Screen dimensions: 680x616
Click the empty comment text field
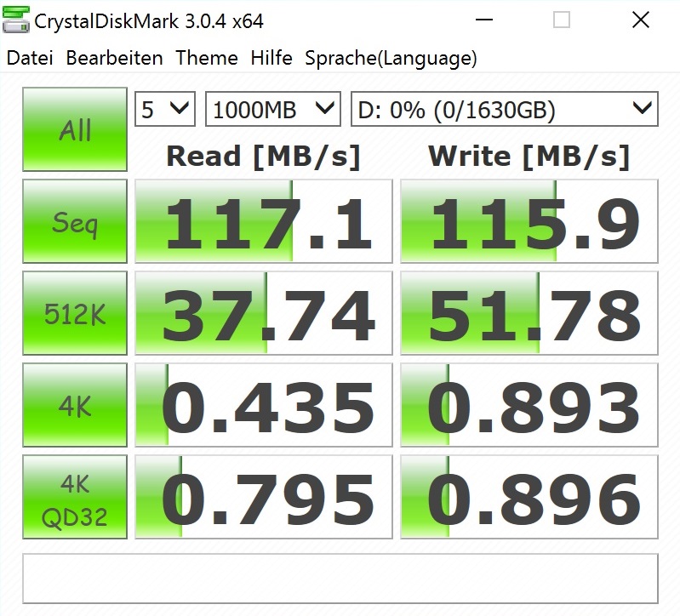click(x=340, y=579)
